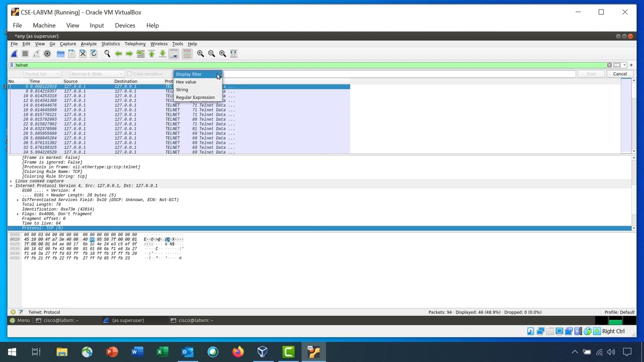Image resolution: width=644 pixels, height=362 pixels.
Task: Open the Capture menu
Action: click(68, 44)
